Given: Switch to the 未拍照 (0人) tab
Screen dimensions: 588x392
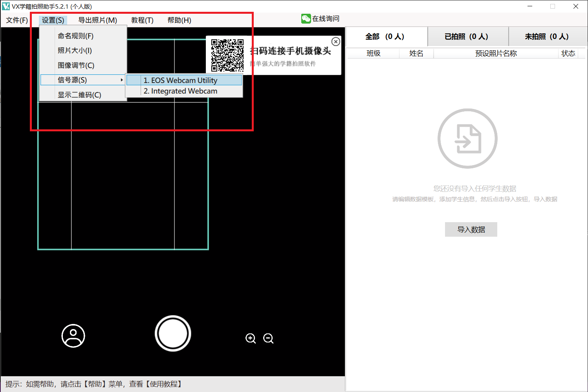Looking at the screenshot, I should (x=548, y=37).
